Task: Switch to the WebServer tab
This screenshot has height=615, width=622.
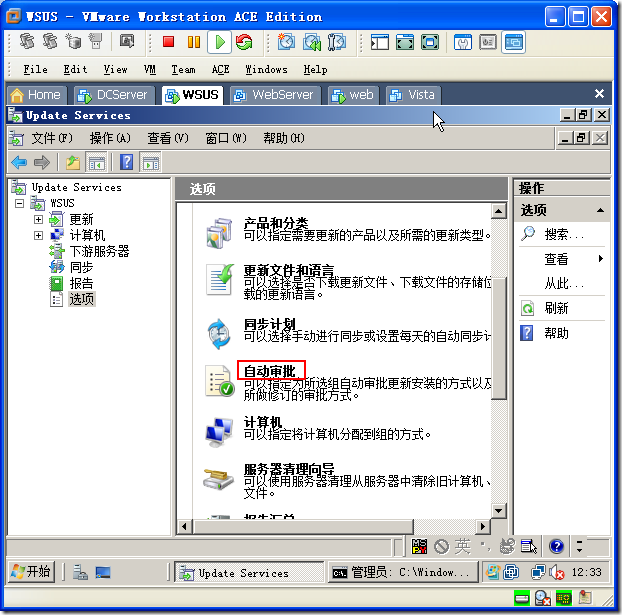Action: (275, 95)
